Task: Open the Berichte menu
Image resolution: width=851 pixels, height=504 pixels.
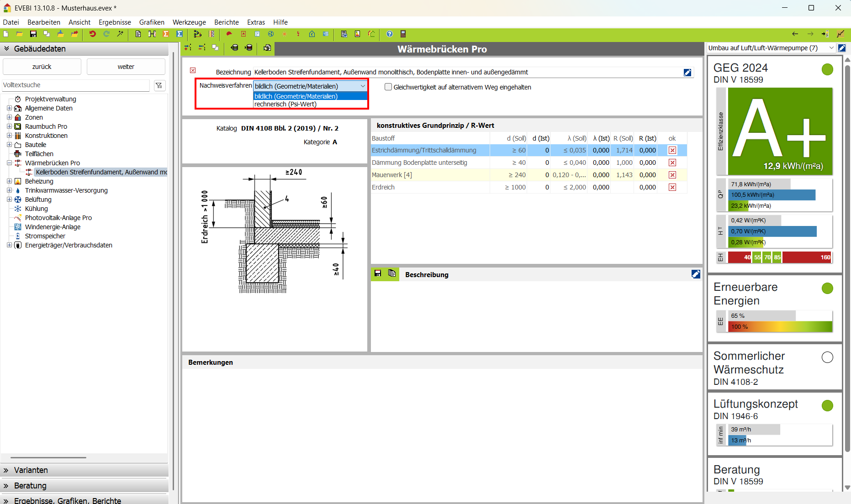Action: click(x=226, y=22)
